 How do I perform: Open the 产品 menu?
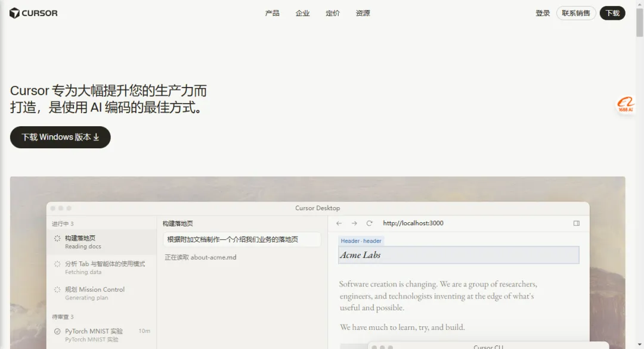click(x=273, y=13)
